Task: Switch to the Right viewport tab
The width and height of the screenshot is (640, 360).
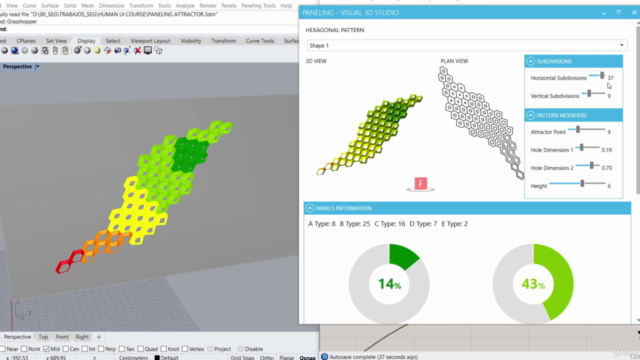Action: coord(82,337)
